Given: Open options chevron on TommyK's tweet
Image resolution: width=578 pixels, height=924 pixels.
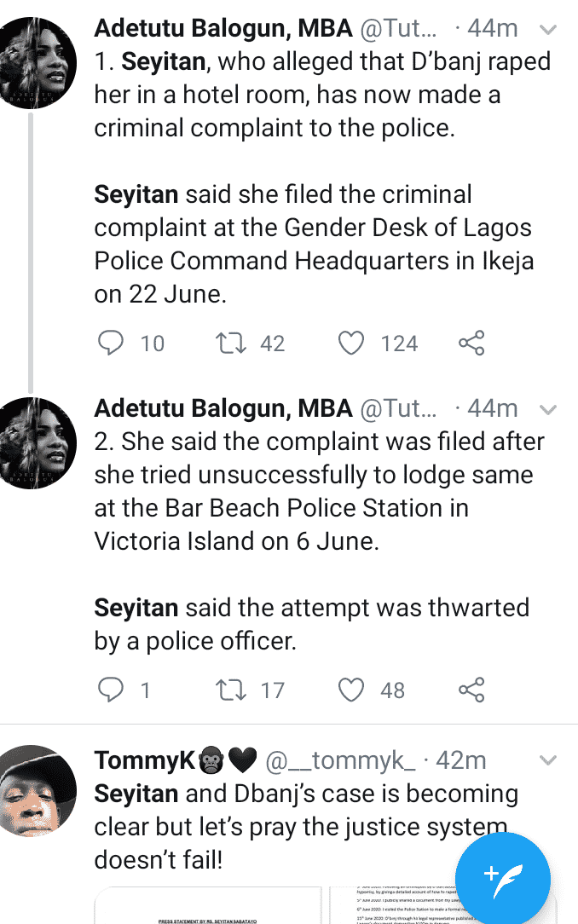Looking at the screenshot, I should coord(548,761).
